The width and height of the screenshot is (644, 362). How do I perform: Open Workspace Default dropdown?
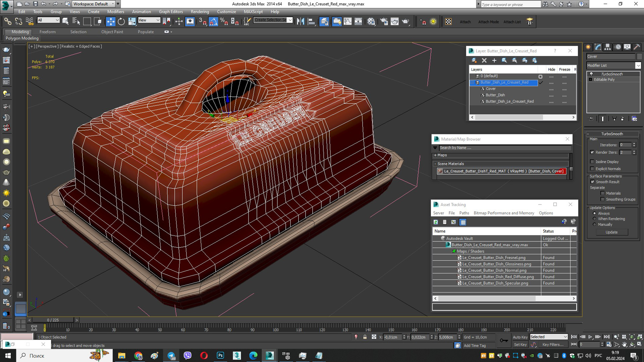coord(94,4)
